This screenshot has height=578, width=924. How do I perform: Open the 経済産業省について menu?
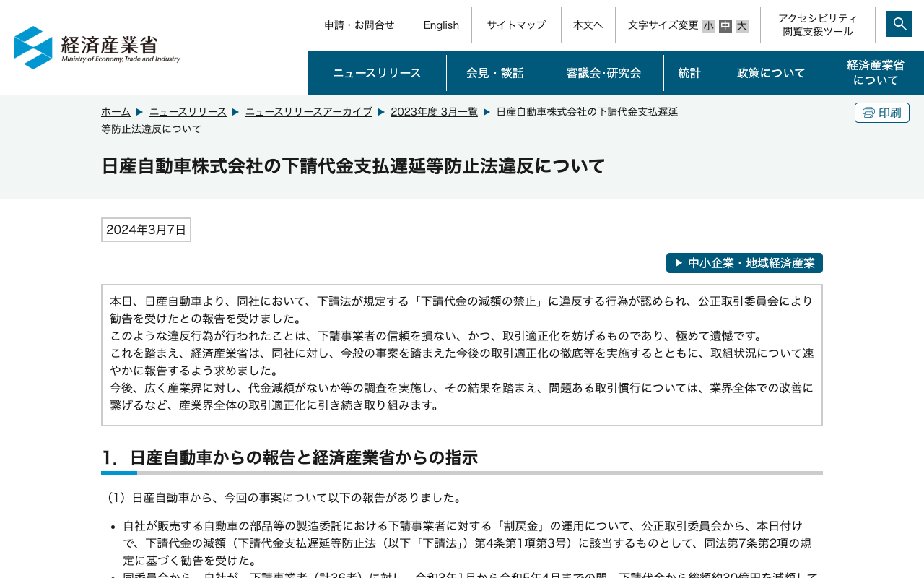[876, 73]
